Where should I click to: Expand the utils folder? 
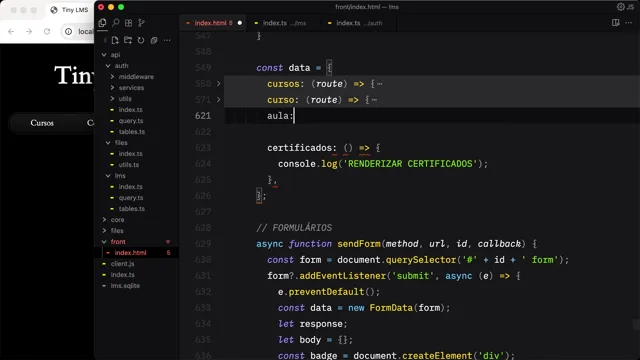pyautogui.click(x=112, y=99)
